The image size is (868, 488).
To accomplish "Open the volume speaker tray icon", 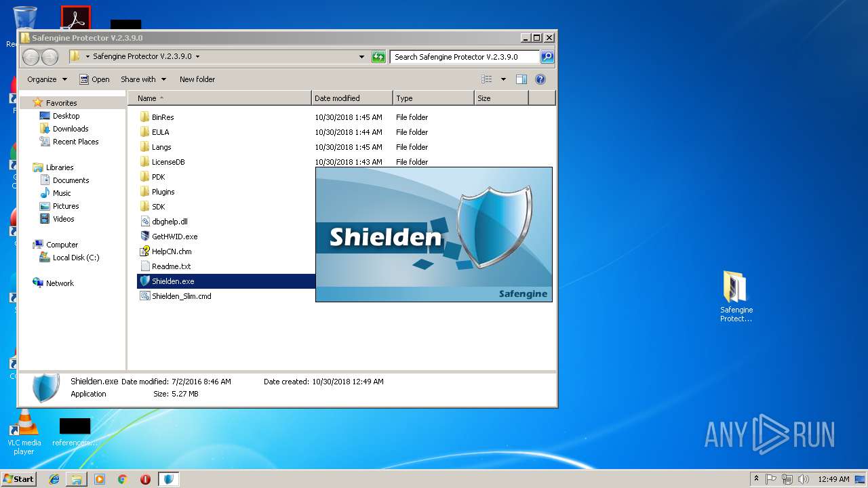I will point(804,479).
